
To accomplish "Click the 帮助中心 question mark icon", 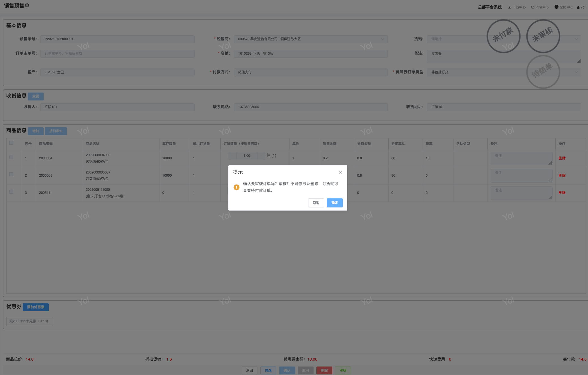I will tap(556, 7).
